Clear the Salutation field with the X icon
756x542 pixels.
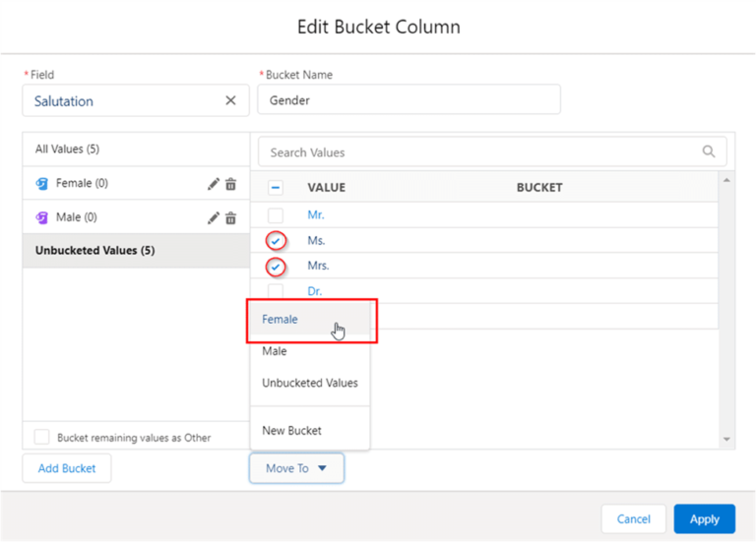(230, 100)
